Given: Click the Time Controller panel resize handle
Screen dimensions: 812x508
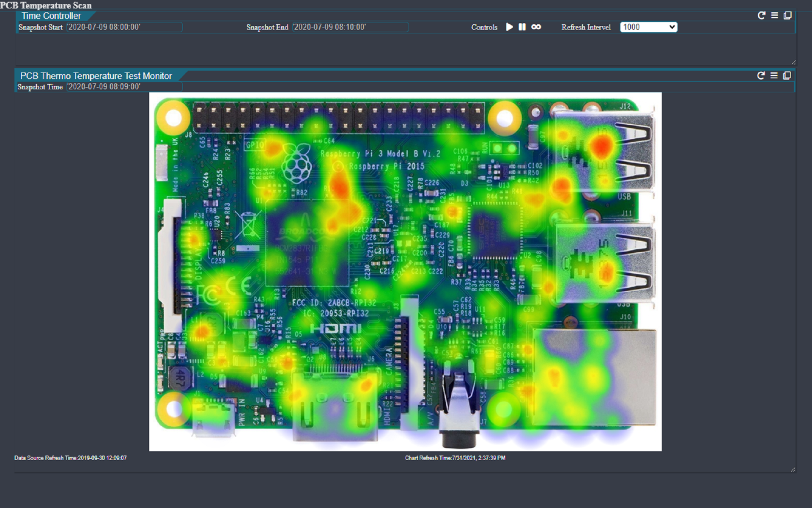Looking at the screenshot, I should (793, 62).
